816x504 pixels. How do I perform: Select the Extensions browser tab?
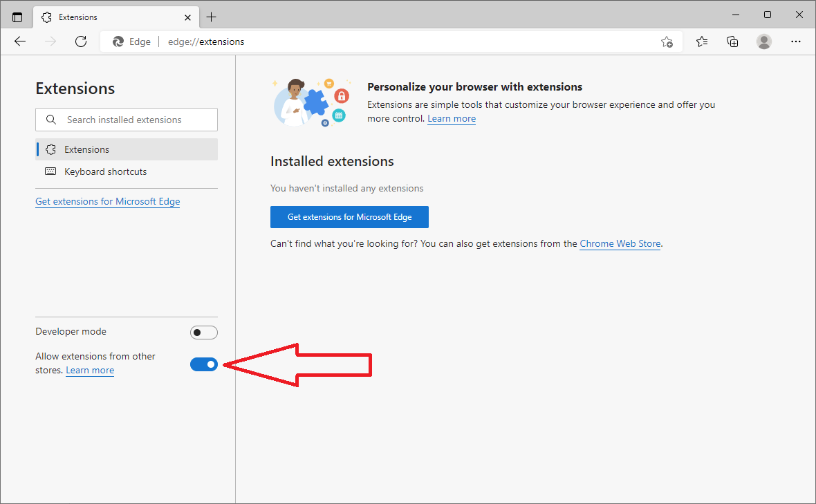coord(116,17)
